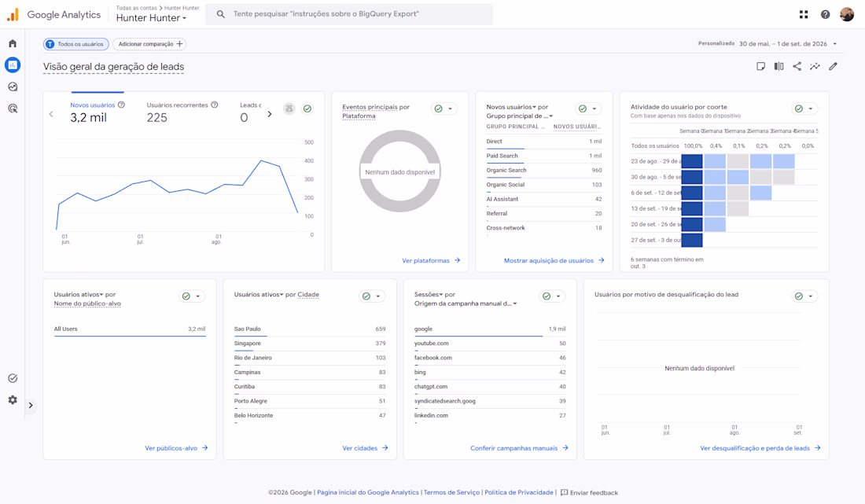
Task: Click the Todos os usuários segment chip
Action: 75,44
